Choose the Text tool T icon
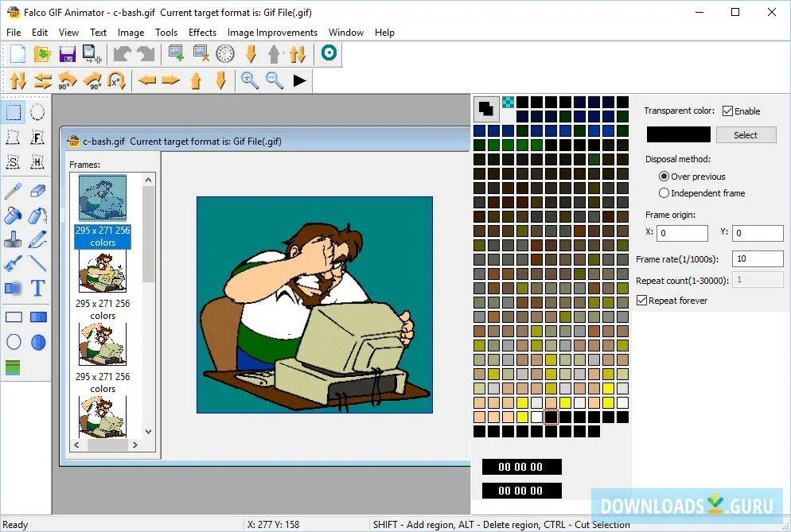This screenshot has height=532, width=791. pos(38,288)
